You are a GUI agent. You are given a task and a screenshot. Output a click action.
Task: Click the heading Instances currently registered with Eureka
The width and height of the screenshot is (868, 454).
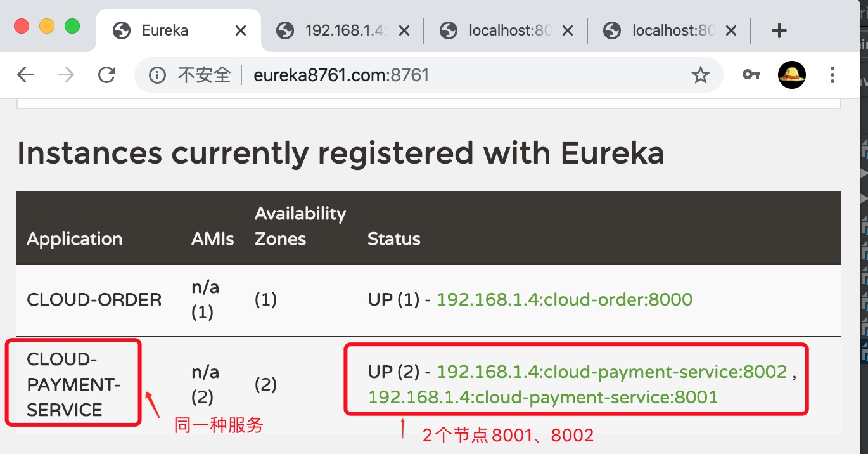click(x=341, y=153)
